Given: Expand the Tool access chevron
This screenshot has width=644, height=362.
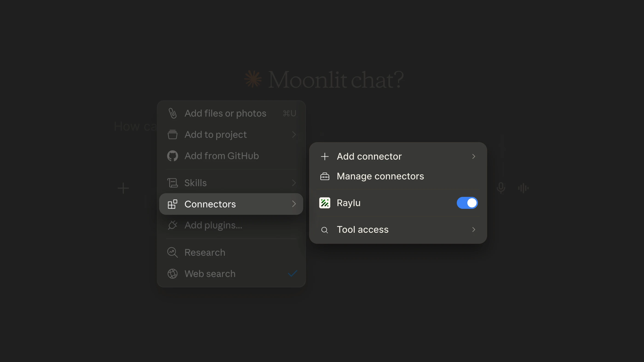Looking at the screenshot, I should coord(474,230).
